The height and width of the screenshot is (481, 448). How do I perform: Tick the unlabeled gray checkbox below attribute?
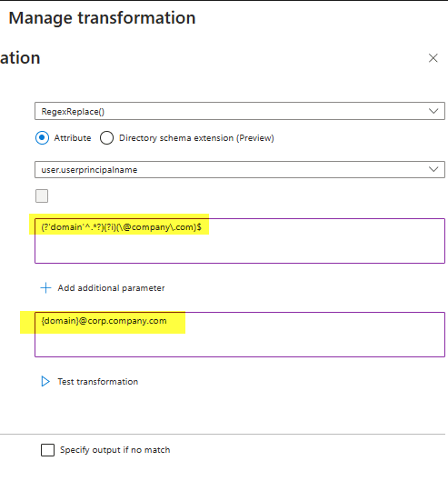click(42, 196)
